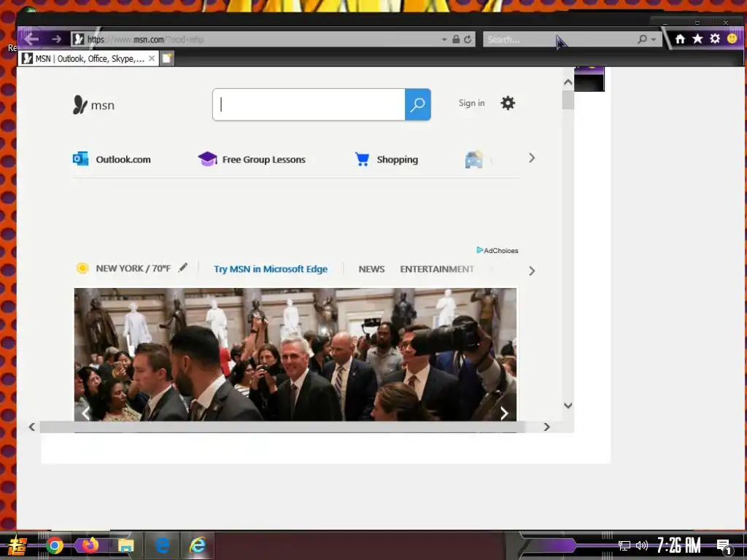Image resolution: width=747 pixels, height=560 pixels.
Task: Click into the browser Search box
Action: (559, 39)
